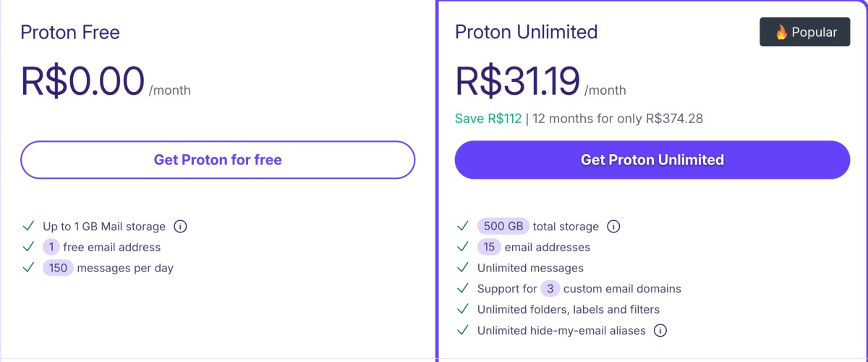Click the fire Popular badge

[804, 33]
